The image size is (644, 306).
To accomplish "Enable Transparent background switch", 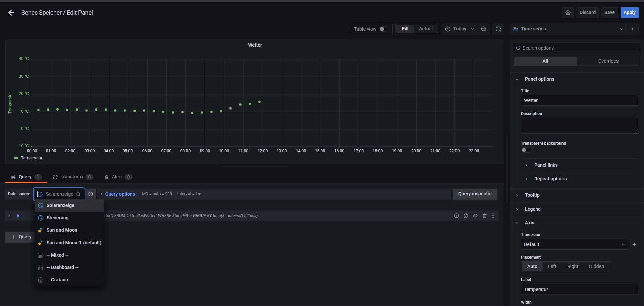I will pos(526,150).
